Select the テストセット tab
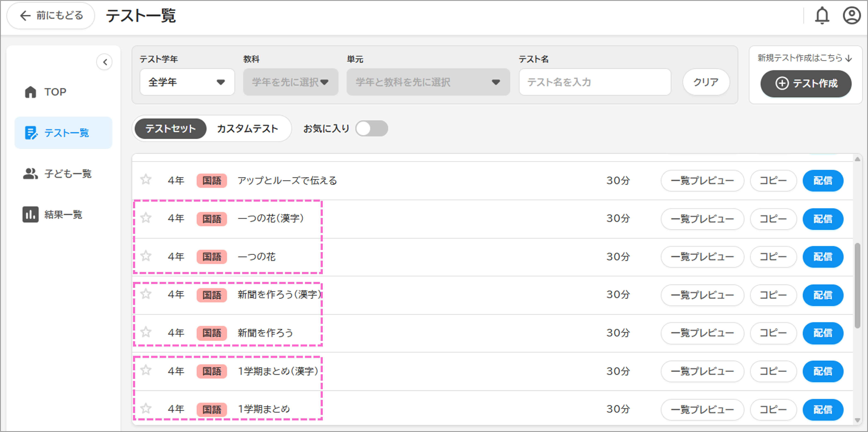Screen dimensions: 868x432 (x=170, y=129)
